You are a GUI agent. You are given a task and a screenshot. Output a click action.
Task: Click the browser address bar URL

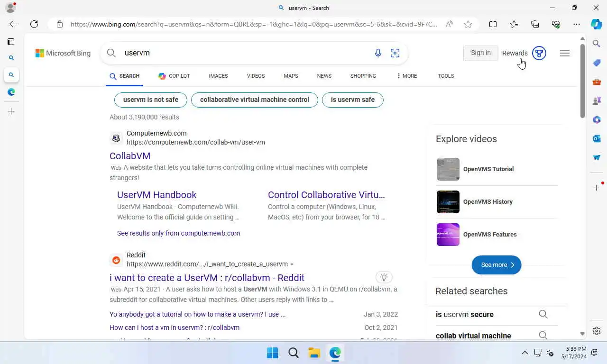point(254,24)
